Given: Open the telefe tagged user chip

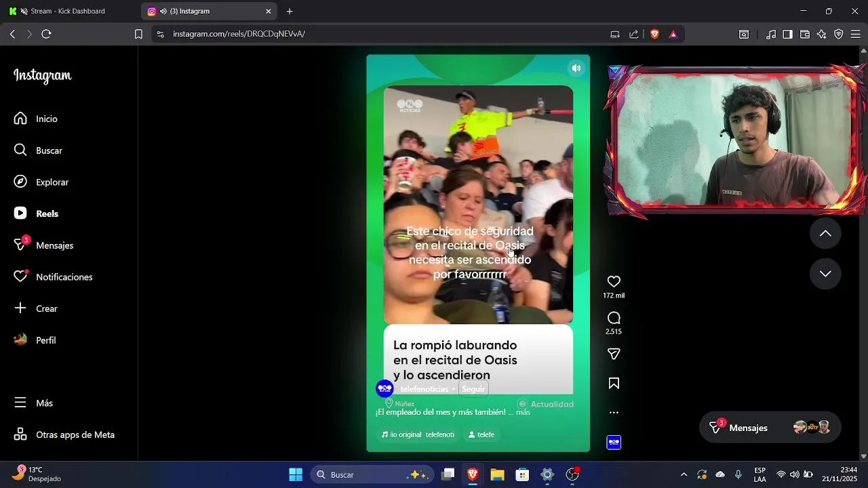Looking at the screenshot, I should tap(481, 434).
